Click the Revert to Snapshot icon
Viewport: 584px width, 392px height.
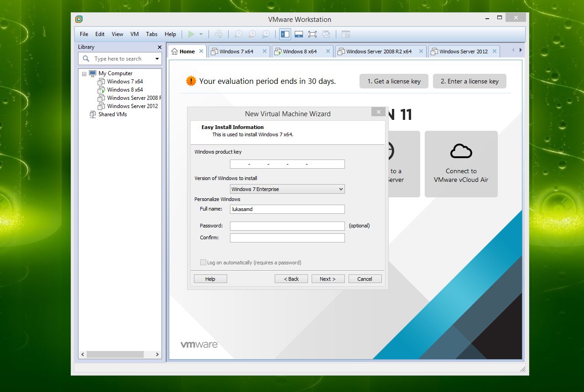coord(251,34)
